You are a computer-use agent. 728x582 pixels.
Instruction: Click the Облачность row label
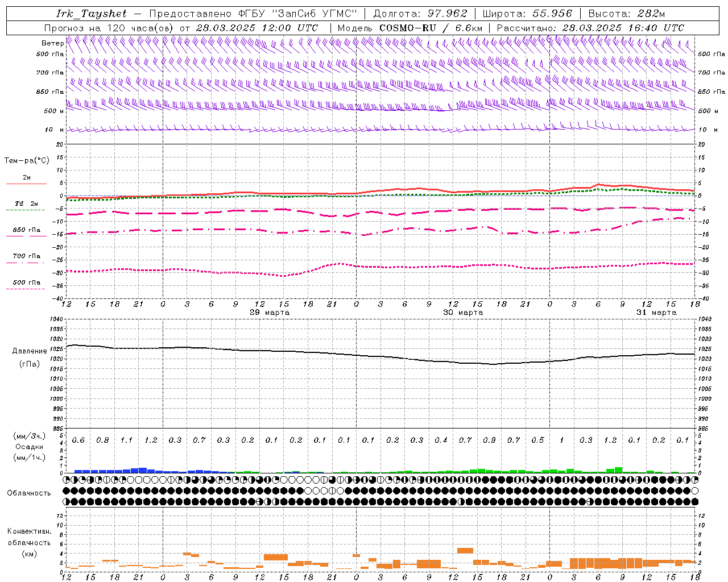tap(29, 493)
